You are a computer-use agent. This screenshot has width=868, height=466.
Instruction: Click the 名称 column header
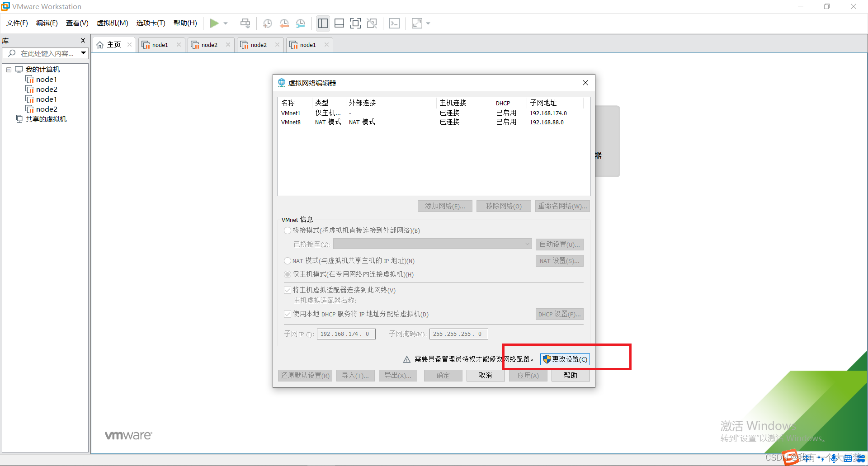point(295,103)
